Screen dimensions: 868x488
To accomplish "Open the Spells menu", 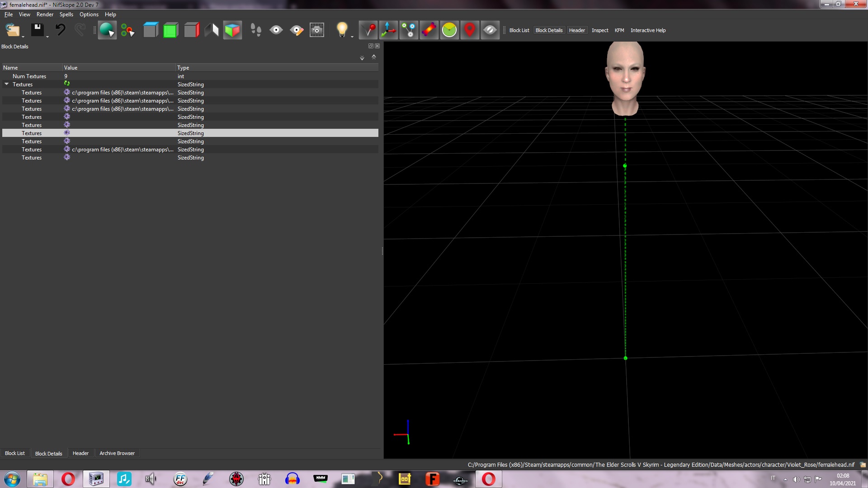I will tap(66, 14).
